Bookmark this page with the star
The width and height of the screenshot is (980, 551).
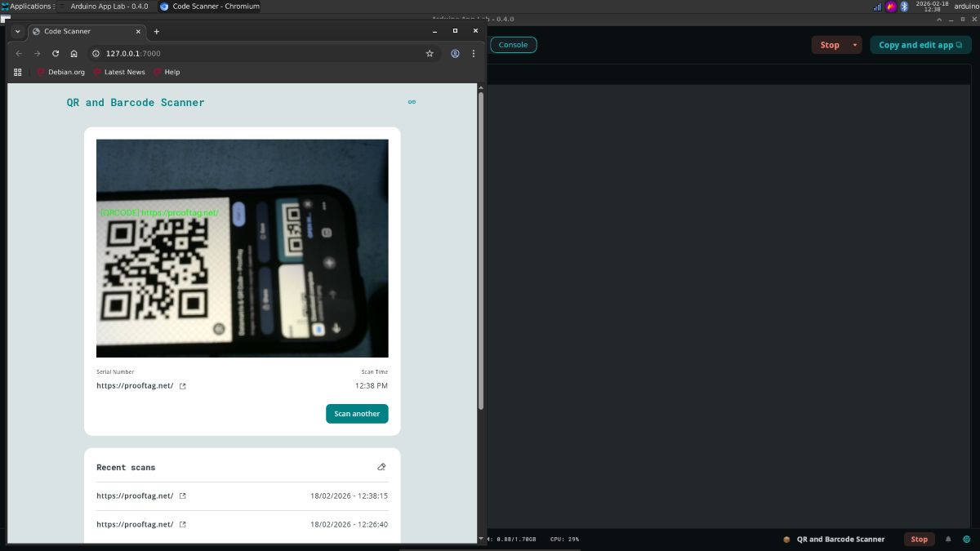[430, 53]
